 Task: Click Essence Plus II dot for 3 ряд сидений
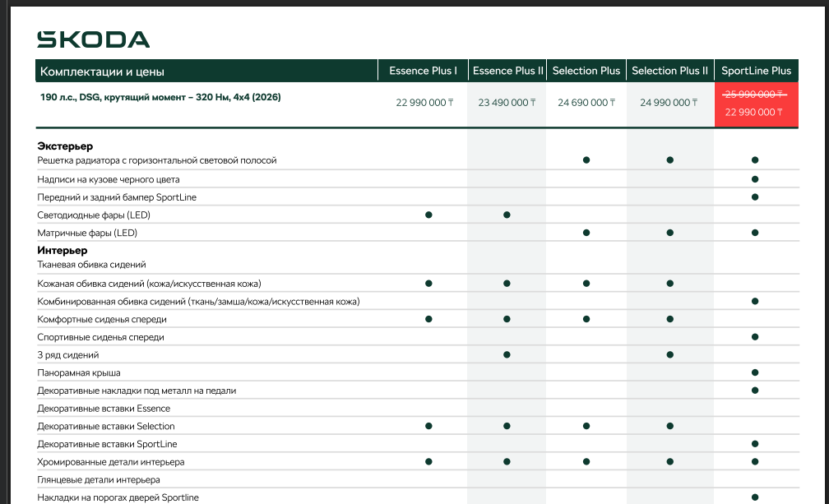pos(507,355)
